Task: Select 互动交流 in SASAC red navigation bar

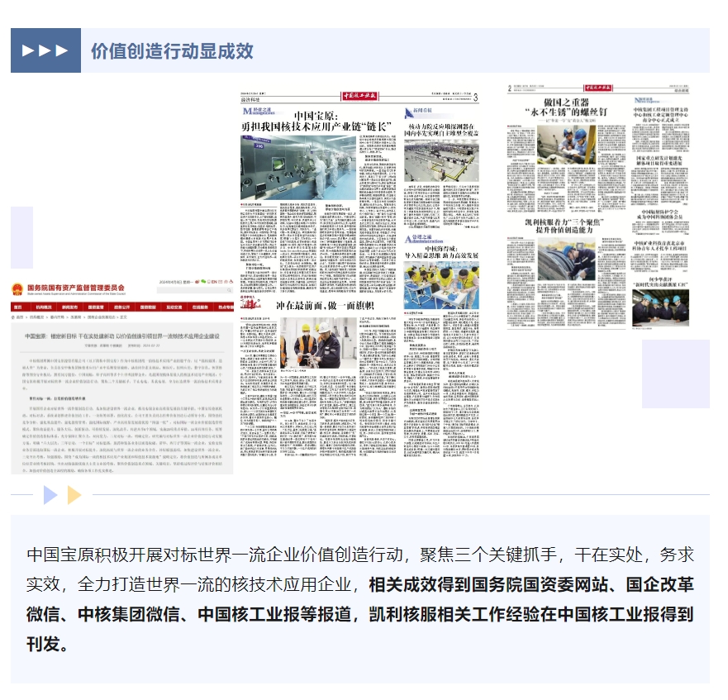Action: (x=174, y=307)
